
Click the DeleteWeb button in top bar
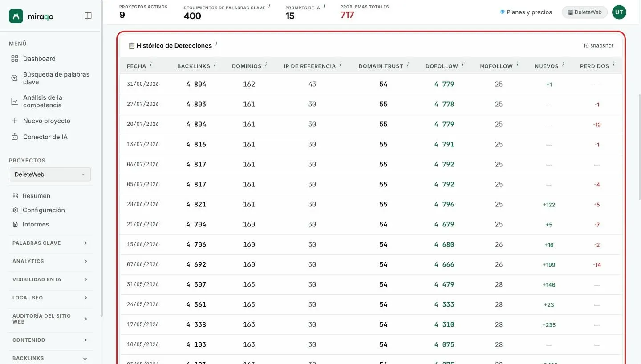click(585, 12)
